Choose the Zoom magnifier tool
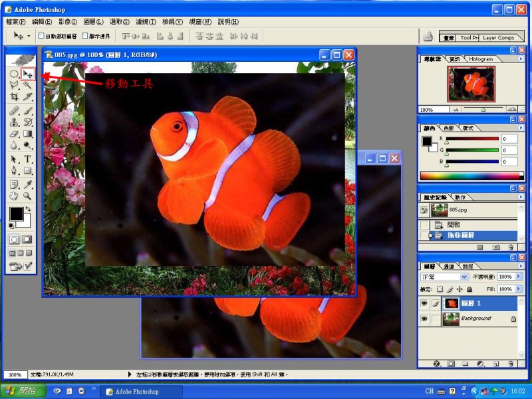The height and width of the screenshot is (399, 532). (28, 196)
